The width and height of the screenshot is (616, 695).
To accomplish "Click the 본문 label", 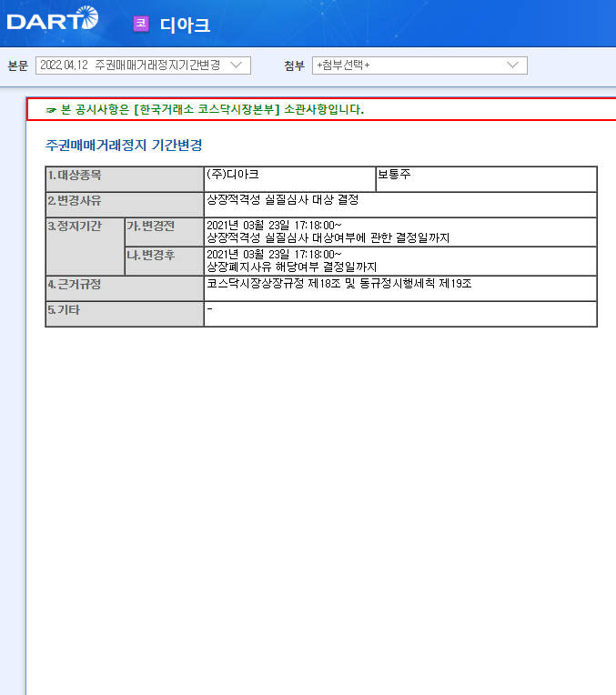I will [18, 65].
